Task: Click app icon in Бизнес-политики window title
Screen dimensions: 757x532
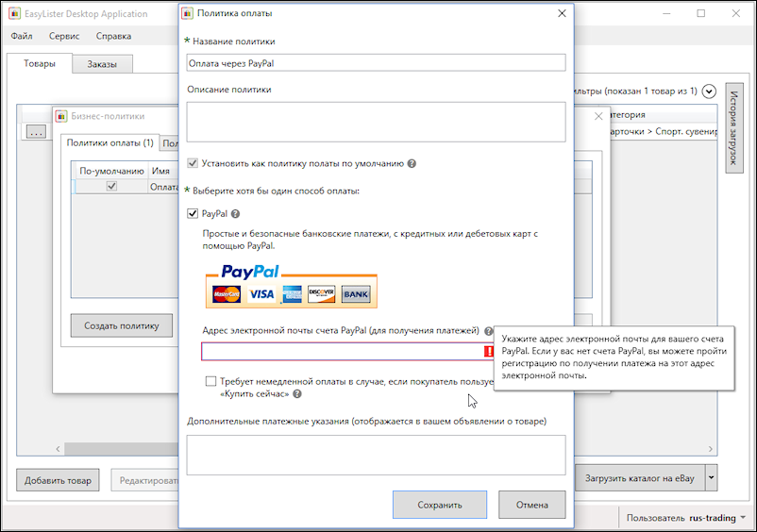Action: click(x=60, y=116)
